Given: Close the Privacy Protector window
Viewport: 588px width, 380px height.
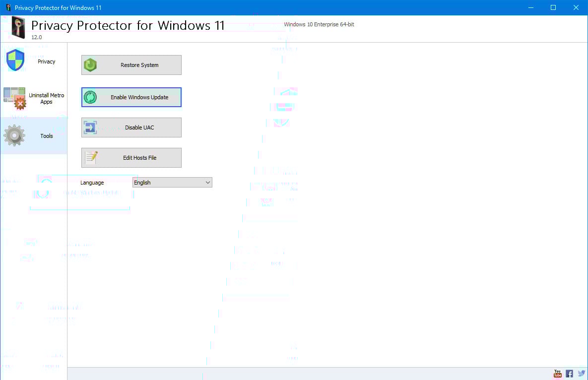Looking at the screenshot, I should click(x=576, y=7).
